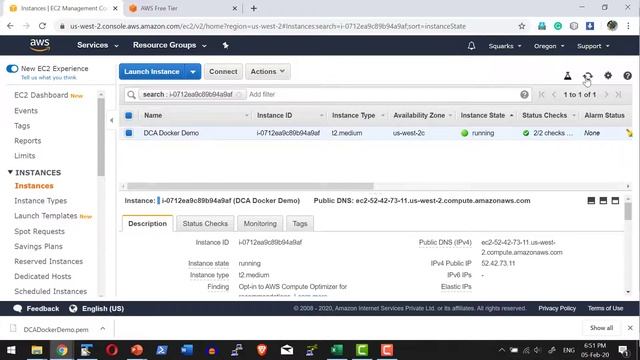
Task: Go to last page of results
Action: click(618, 94)
